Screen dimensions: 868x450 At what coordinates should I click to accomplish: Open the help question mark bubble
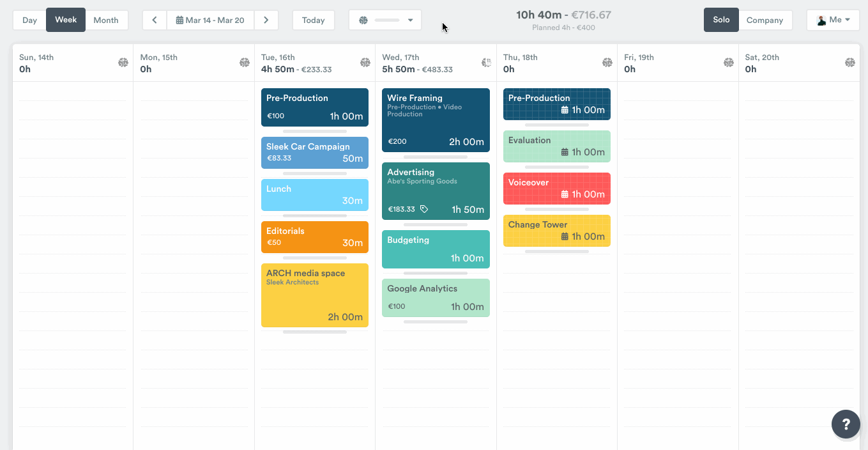(846, 424)
